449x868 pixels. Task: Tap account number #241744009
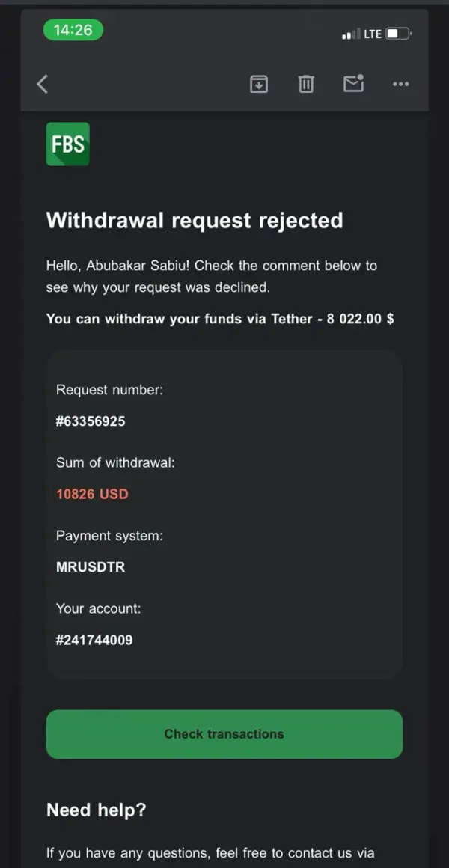point(94,640)
